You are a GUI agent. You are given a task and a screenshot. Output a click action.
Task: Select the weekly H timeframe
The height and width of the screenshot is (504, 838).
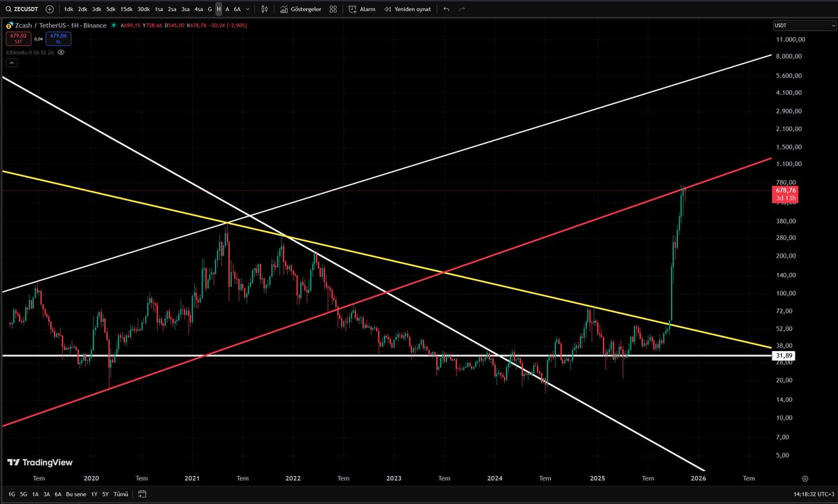coord(219,10)
